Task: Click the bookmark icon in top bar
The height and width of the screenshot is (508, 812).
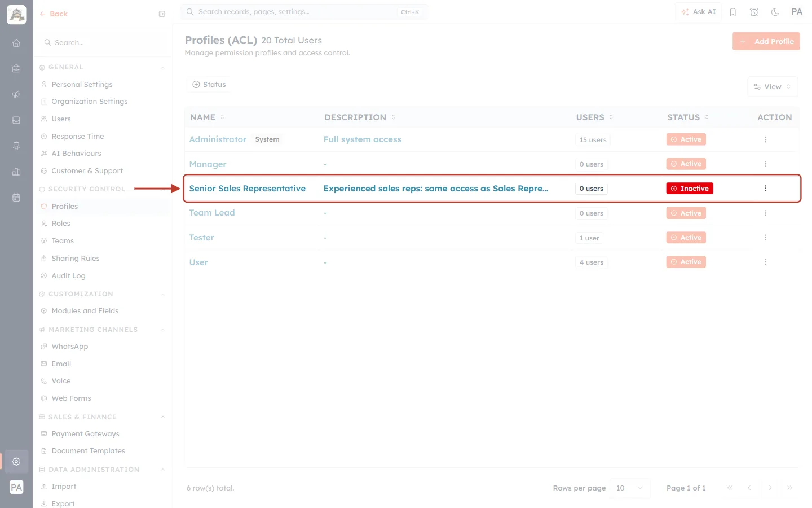Action: click(x=733, y=12)
